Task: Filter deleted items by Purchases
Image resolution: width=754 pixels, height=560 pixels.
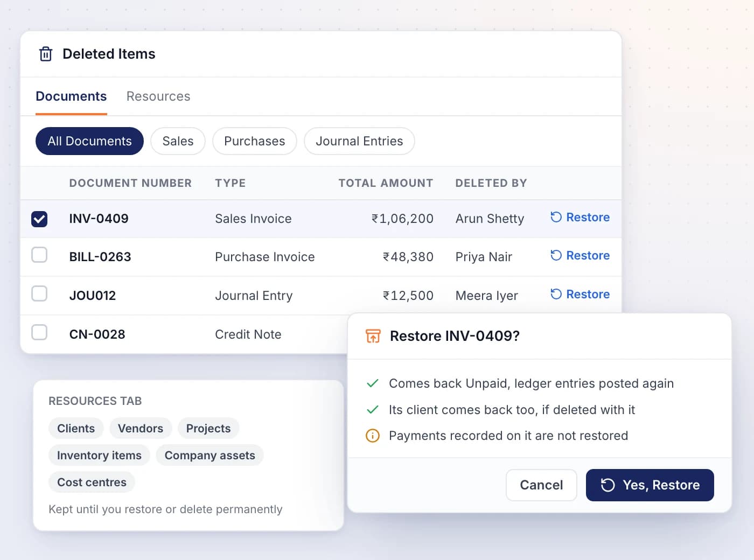Action: (255, 141)
